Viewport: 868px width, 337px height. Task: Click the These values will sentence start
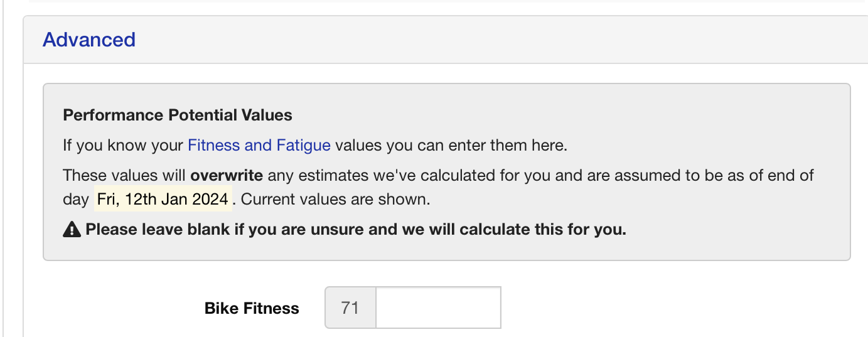[x=125, y=174]
